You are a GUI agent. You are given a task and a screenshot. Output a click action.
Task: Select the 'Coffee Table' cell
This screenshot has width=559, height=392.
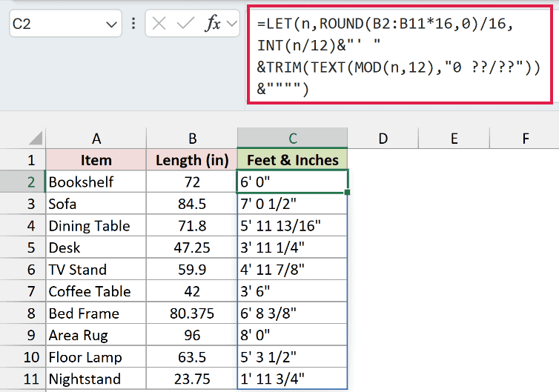click(x=96, y=291)
